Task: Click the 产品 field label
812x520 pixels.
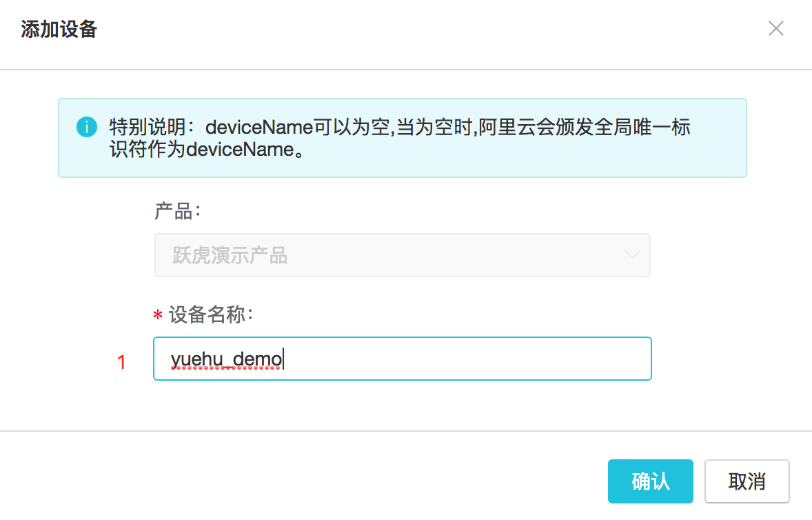Action: 177,211
